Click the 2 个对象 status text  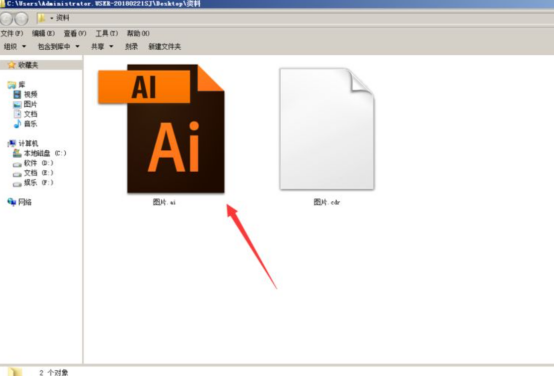(x=54, y=372)
